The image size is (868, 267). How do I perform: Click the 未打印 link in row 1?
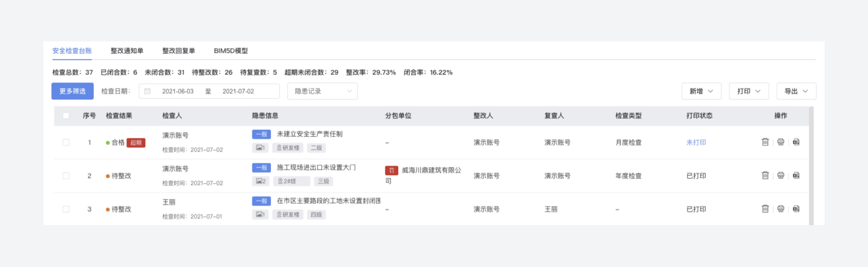[x=696, y=142]
